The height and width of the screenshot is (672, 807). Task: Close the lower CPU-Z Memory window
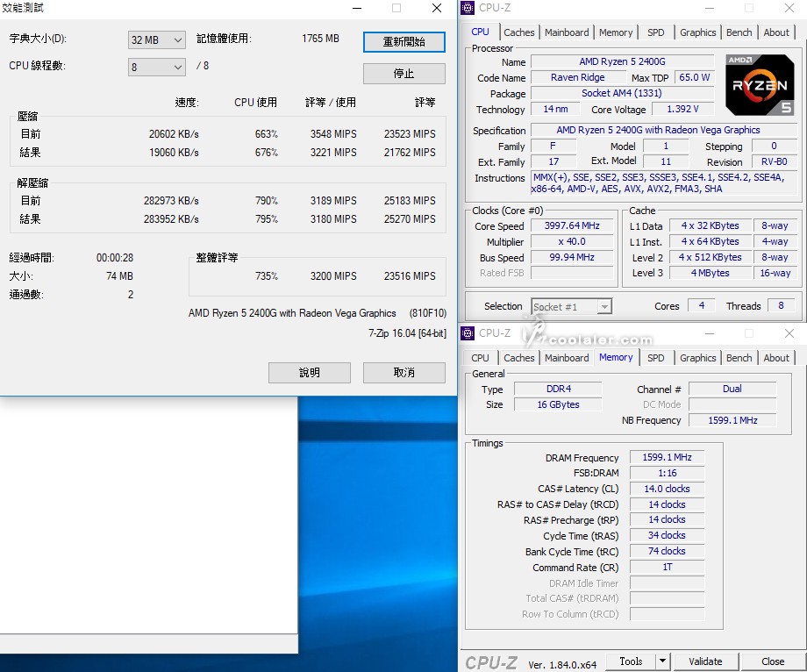(789, 333)
